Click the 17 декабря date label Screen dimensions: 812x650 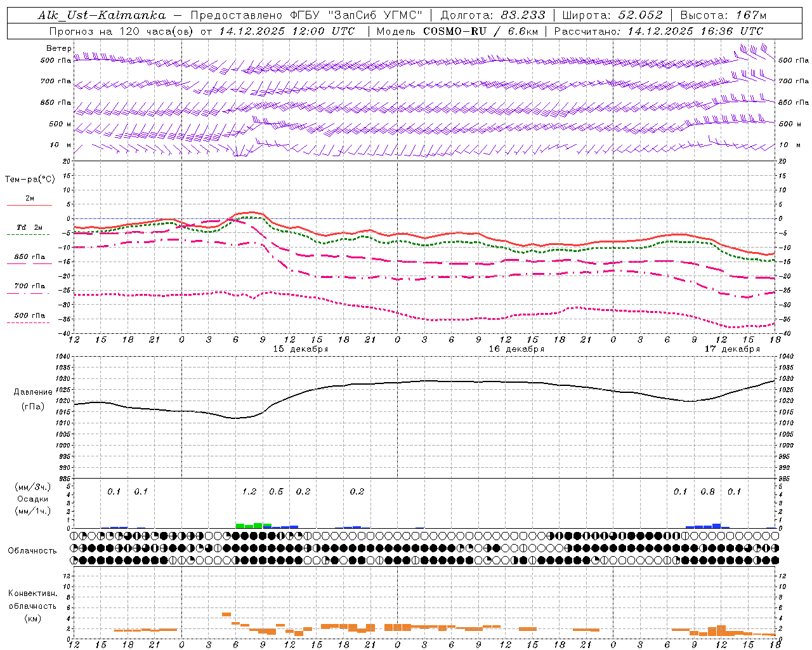click(732, 349)
